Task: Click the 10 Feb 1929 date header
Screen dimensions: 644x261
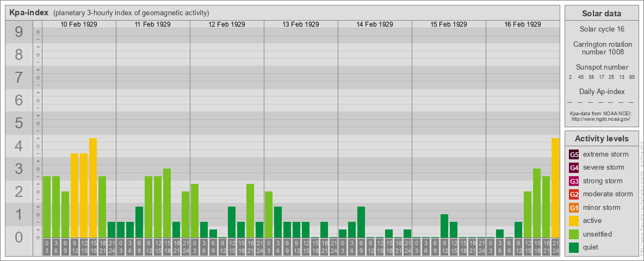Action: coord(79,24)
